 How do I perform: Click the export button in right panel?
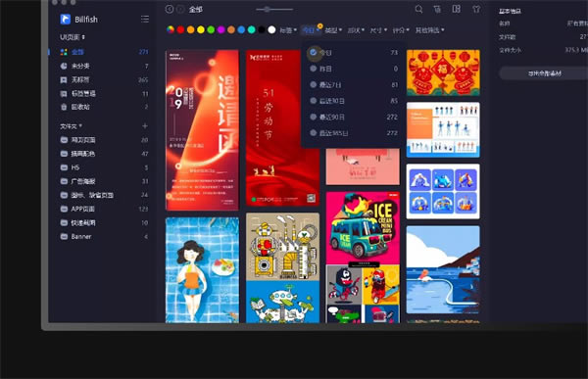[x=545, y=73]
